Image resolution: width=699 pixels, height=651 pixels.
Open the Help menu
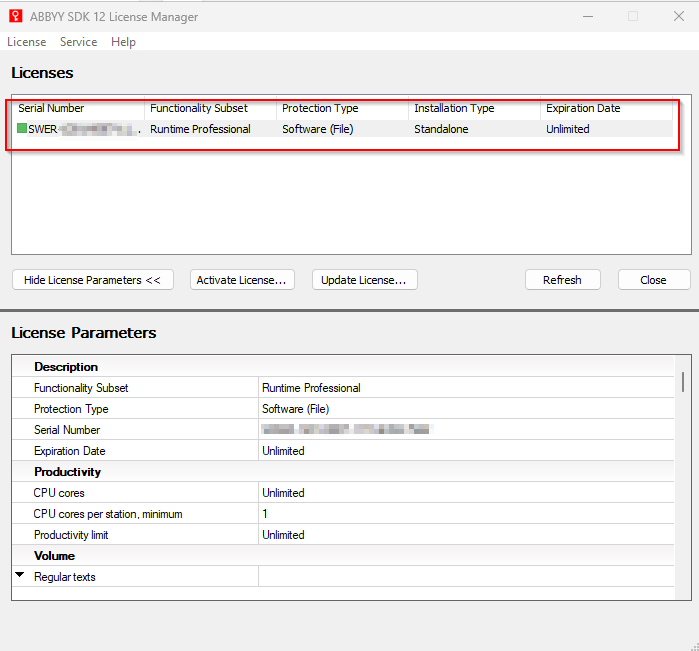[x=123, y=42]
